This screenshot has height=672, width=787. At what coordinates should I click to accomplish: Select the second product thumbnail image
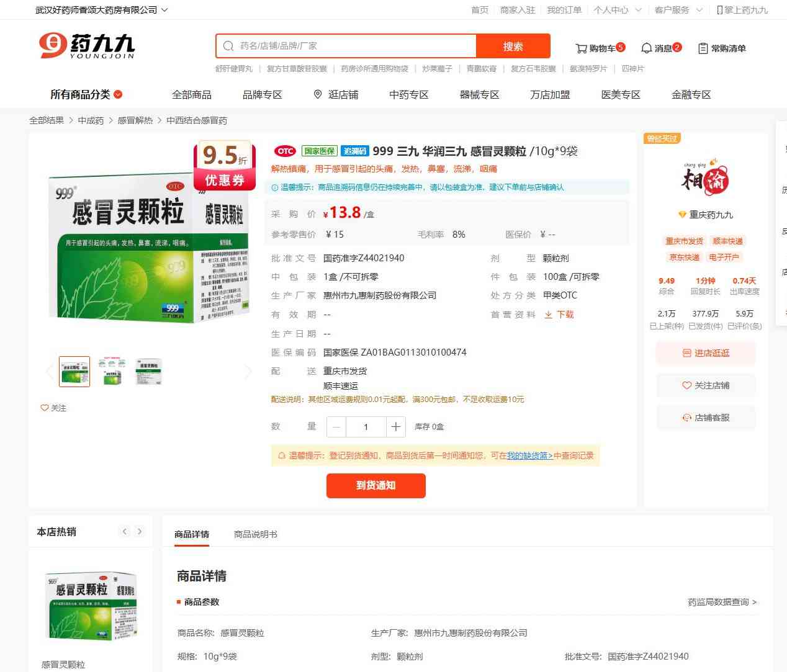(x=112, y=371)
